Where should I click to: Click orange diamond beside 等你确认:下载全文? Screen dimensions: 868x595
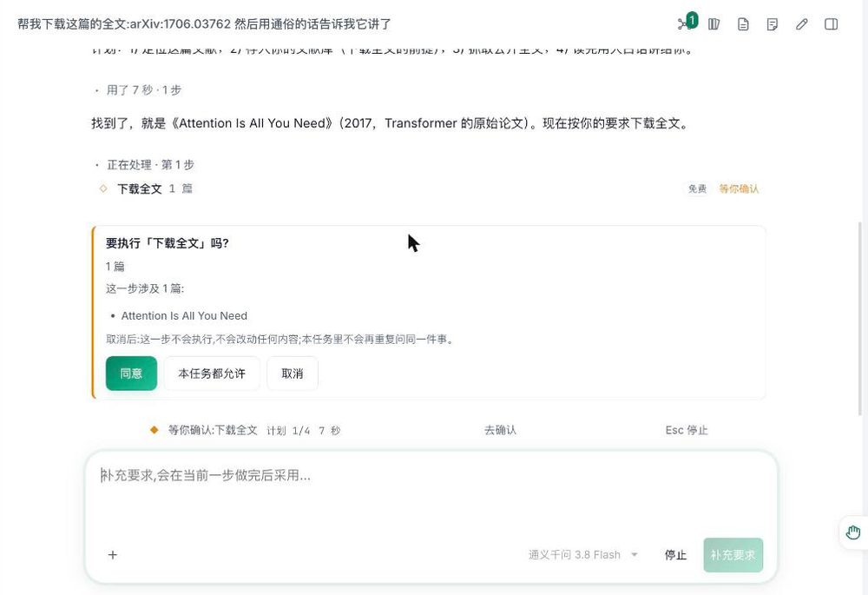coord(155,429)
